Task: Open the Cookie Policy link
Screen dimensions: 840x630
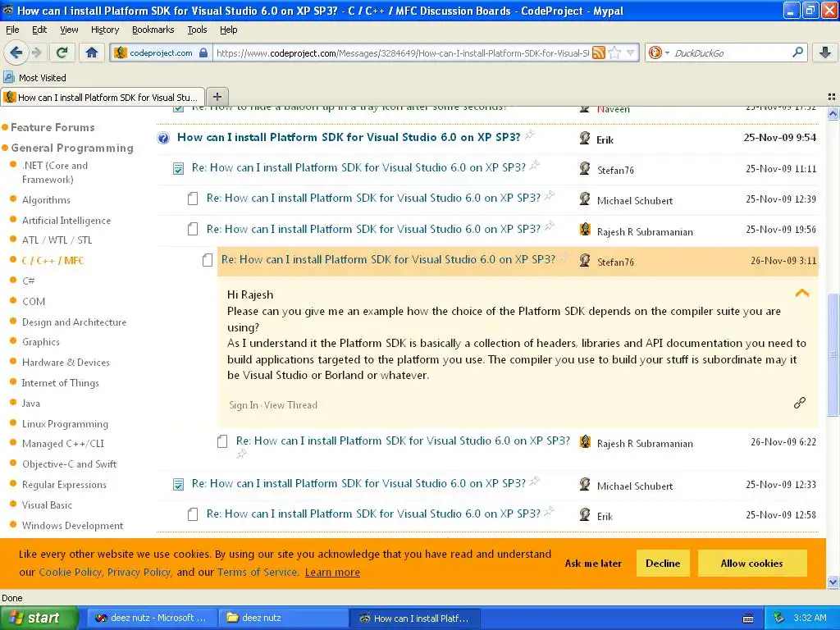Action: coord(71,572)
